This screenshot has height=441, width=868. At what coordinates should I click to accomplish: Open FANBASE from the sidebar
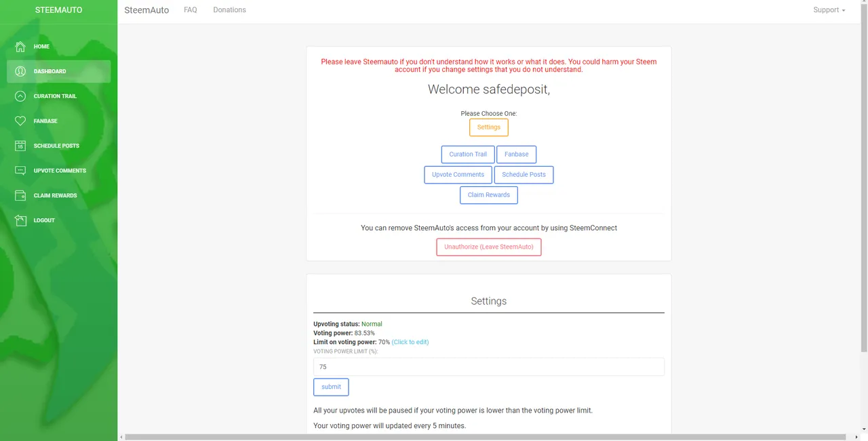pos(59,121)
